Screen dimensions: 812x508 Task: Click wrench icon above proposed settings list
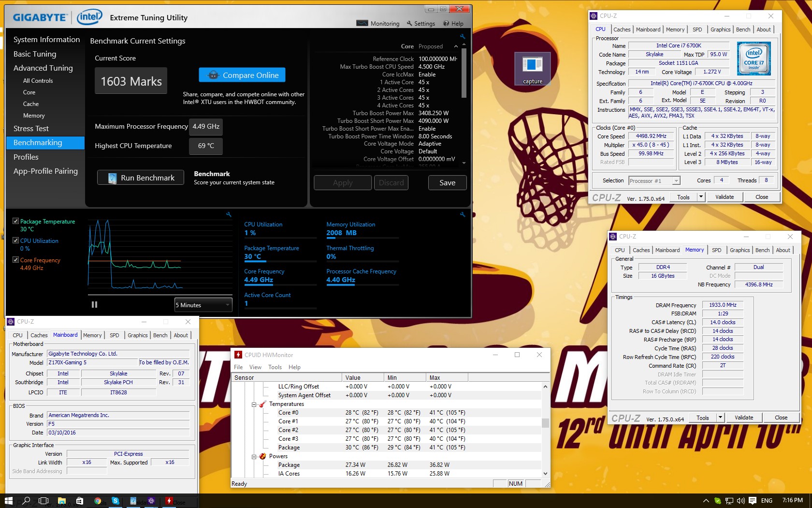coord(463,37)
